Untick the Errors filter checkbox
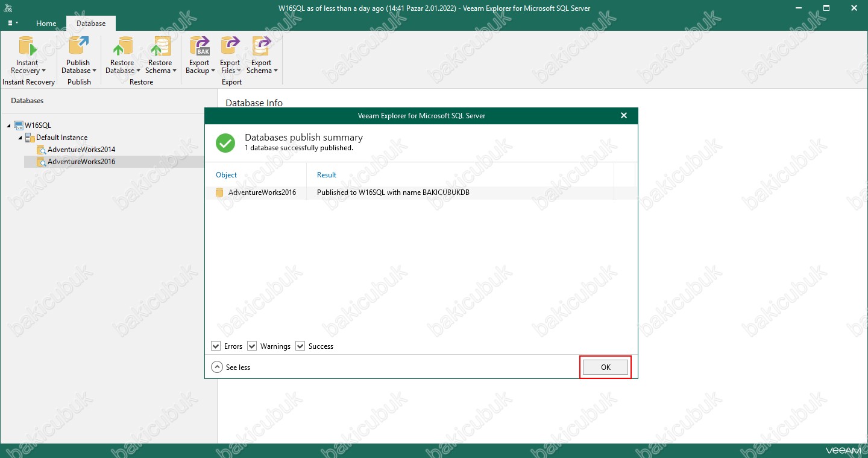Image resolution: width=868 pixels, height=458 pixels. point(216,346)
